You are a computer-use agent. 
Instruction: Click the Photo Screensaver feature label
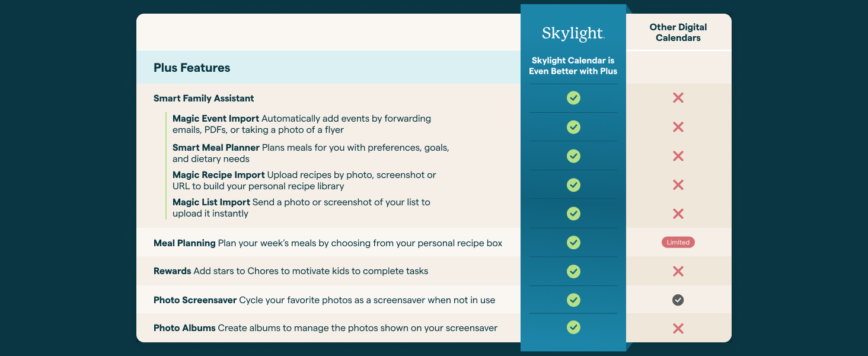coord(195,300)
